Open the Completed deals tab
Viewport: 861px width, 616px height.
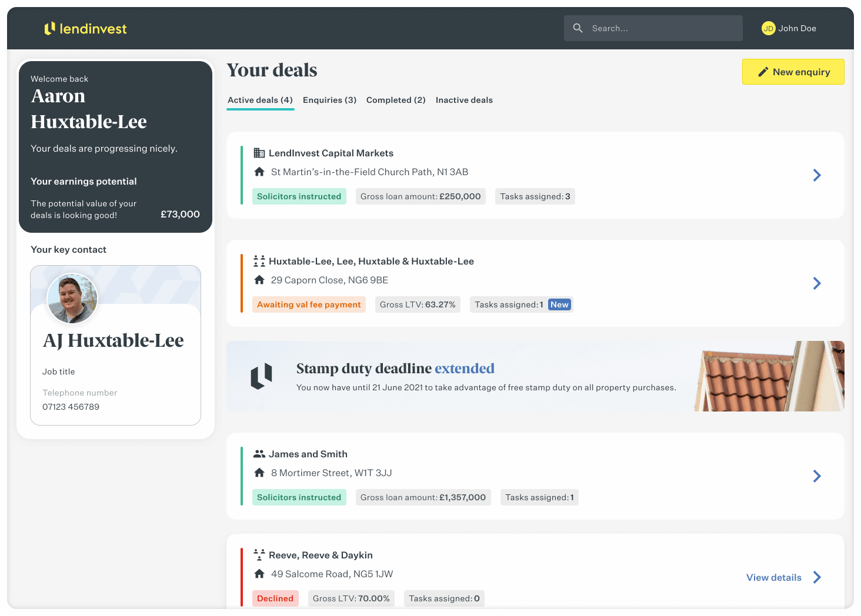[395, 100]
